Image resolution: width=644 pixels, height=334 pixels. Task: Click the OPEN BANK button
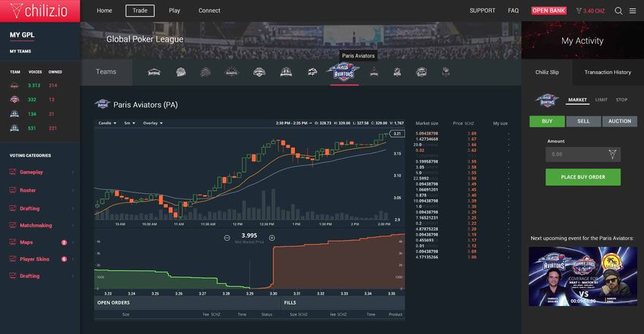[x=549, y=11]
